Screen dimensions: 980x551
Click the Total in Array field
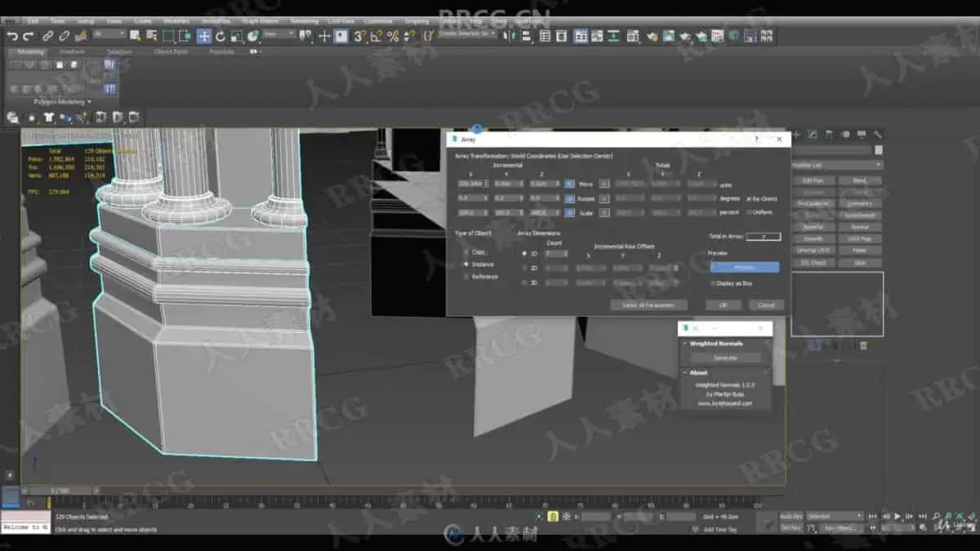pos(763,237)
